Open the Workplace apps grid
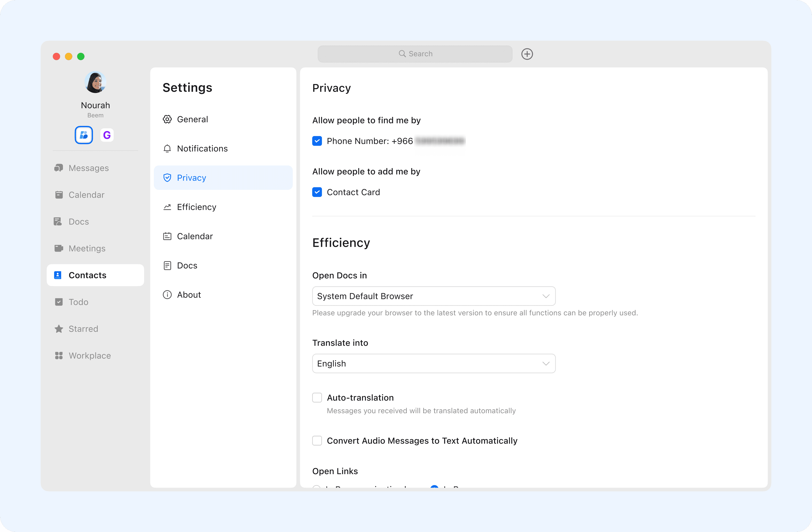 (89, 356)
